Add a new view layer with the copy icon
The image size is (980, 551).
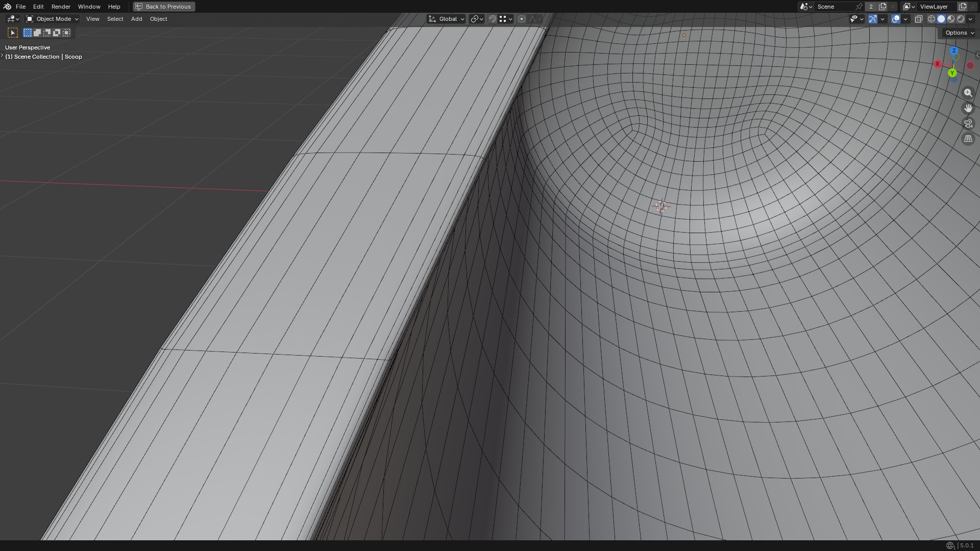tap(963, 7)
